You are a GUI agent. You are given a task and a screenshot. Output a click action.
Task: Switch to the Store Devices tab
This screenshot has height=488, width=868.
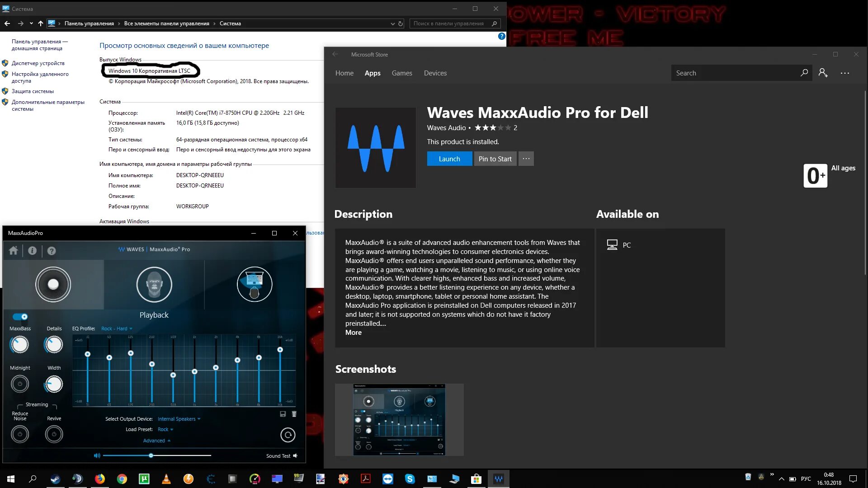[x=435, y=73]
